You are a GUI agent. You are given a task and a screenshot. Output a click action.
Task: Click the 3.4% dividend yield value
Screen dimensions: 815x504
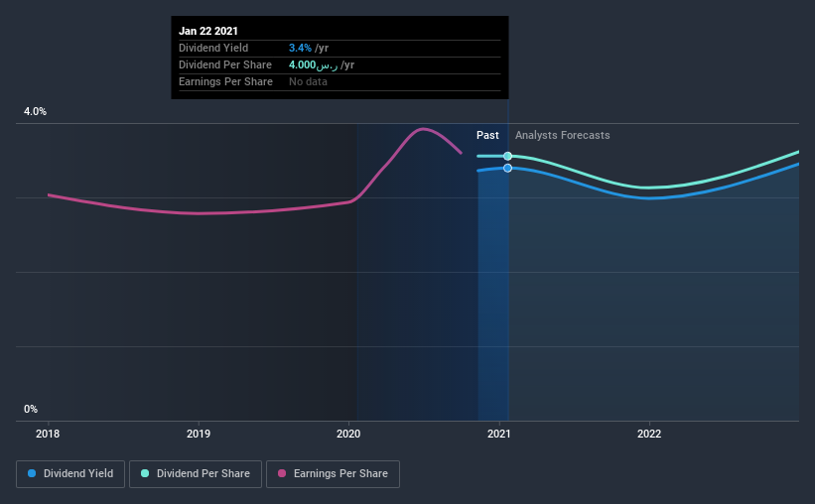tap(300, 48)
